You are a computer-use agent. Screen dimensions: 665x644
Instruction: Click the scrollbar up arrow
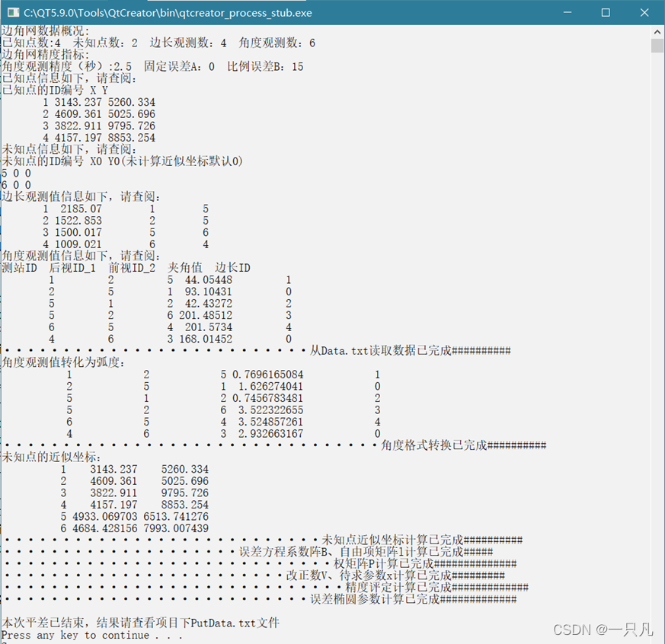pyautogui.click(x=657, y=31)
